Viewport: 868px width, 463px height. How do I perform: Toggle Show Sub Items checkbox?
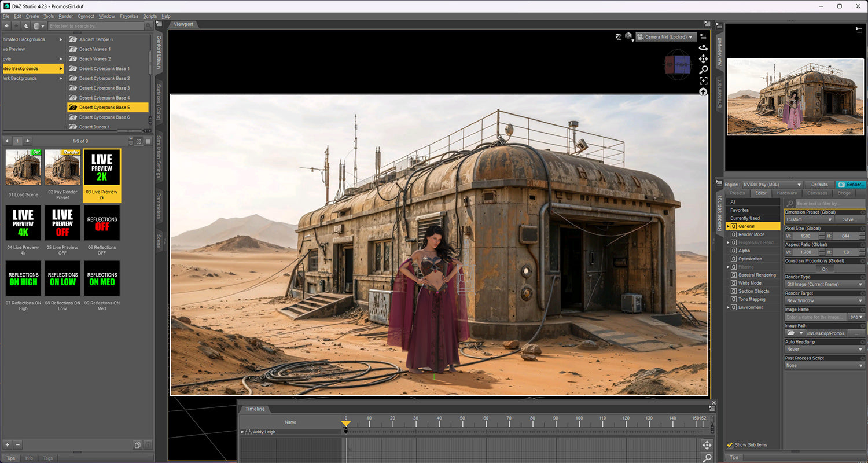(x=730, y=445)
